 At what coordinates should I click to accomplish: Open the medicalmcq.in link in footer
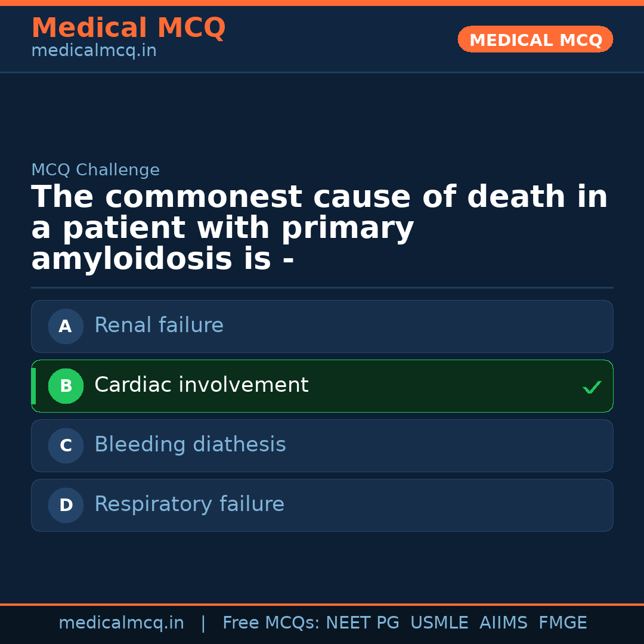click(121, 622)
